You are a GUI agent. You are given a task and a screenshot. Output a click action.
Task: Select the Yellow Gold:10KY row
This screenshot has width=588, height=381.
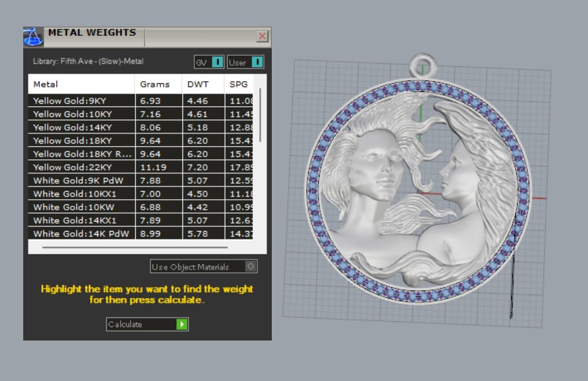point(141,114)
